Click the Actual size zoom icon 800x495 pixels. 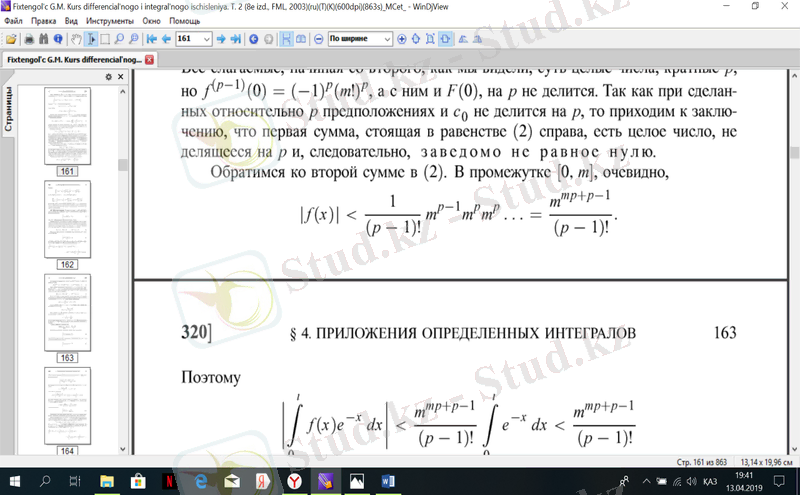click(x=430, y=39)
